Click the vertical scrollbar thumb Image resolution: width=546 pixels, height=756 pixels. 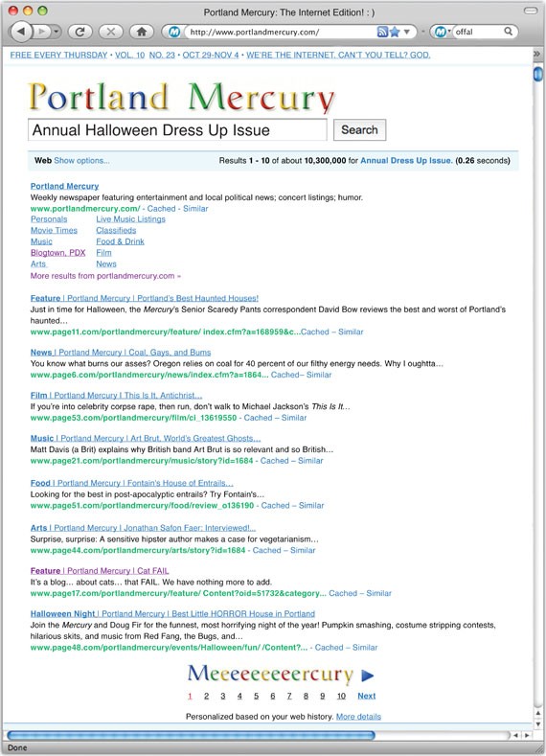[x=537, y=74]
